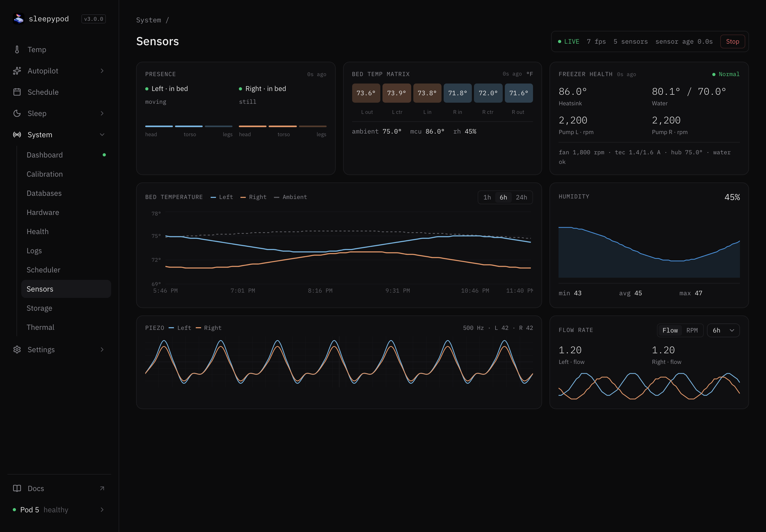The height and width of the screenshot is (532, 766).
Task: Click the System broadcast icon
Action: 17,135
